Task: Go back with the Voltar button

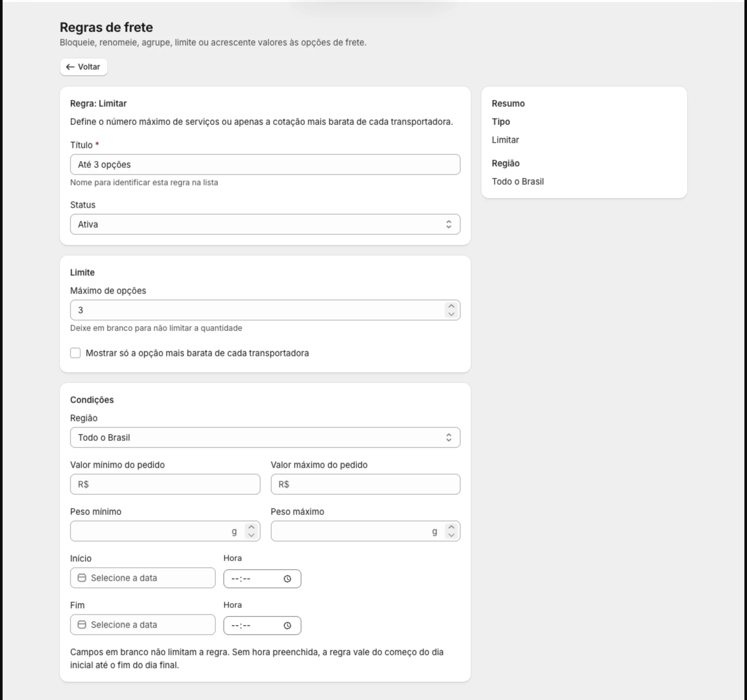Action: click(83, 67)
